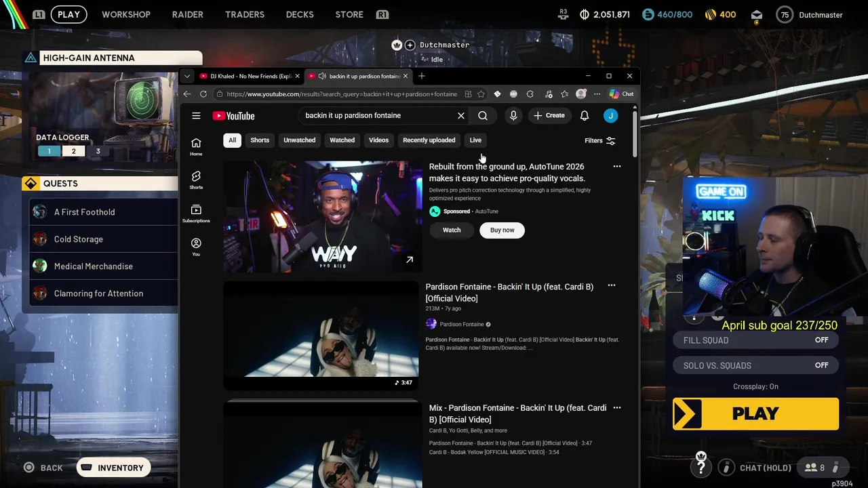
Task: Open the game Decks tab
Action: [300, 14]
